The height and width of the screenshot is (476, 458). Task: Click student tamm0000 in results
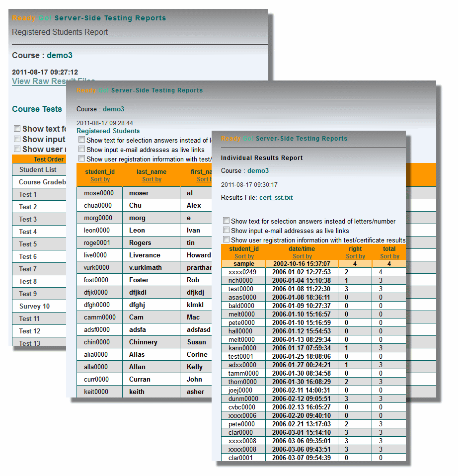point(243,373)
